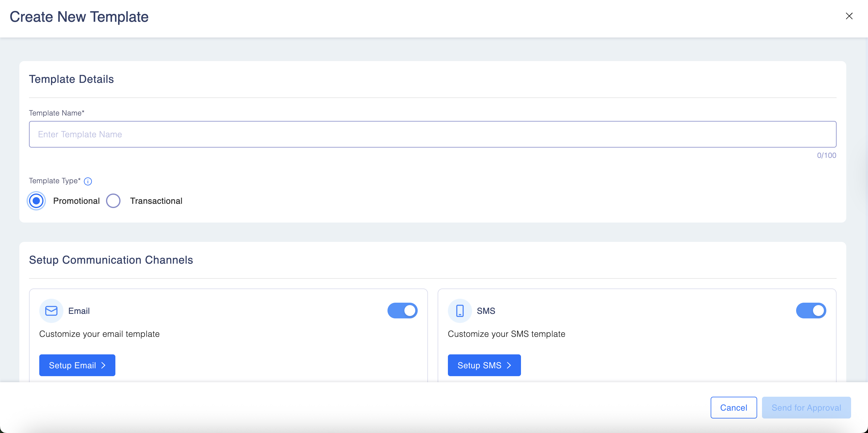Click the Email envelope icon

(x=51, y=311)
